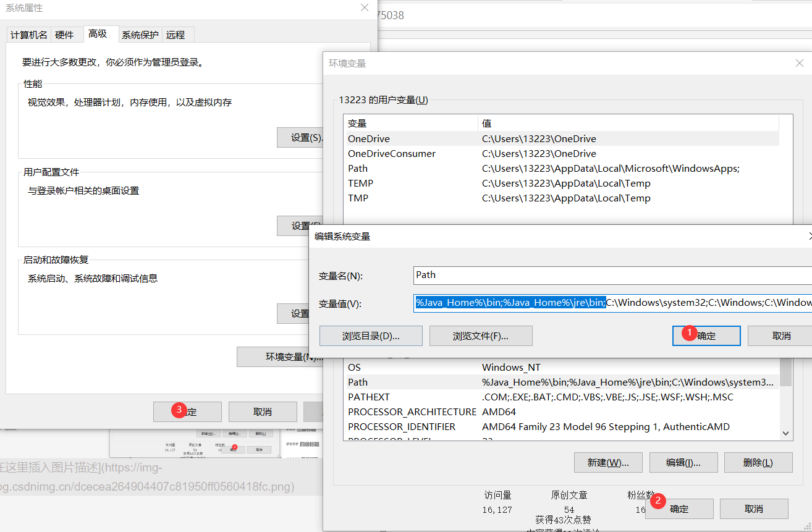This screenshot has height=532, width=812.
Task: Select the PATHEXT system variable row
Action: [561, 397]
